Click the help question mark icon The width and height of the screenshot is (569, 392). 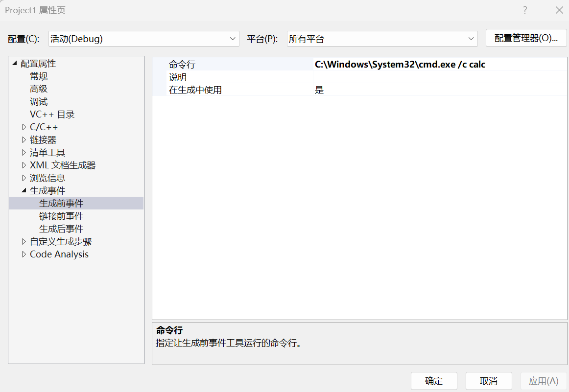525,10
